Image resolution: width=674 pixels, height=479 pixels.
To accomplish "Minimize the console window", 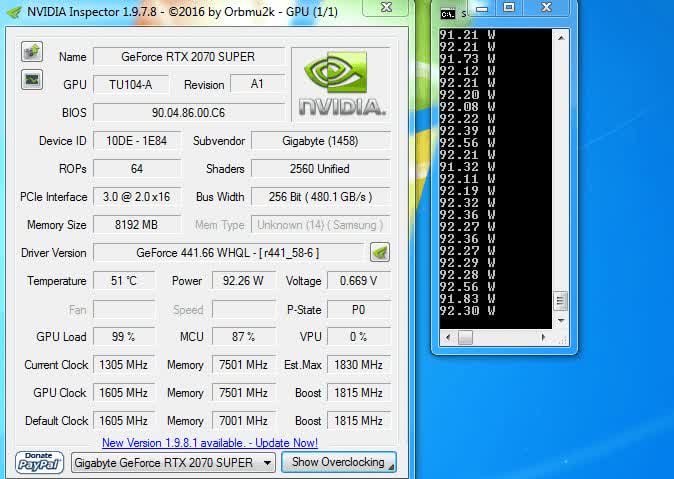I will [x=482, y=7].
